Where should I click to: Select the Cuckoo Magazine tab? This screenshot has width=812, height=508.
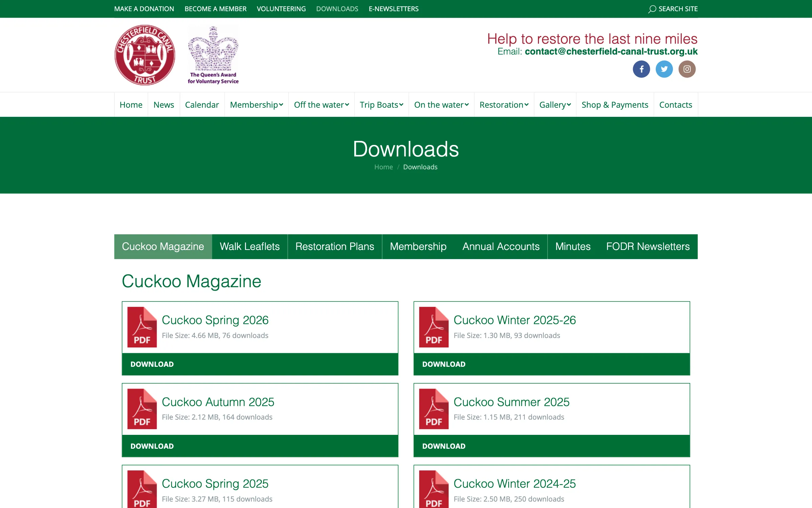tap(163, 247)
